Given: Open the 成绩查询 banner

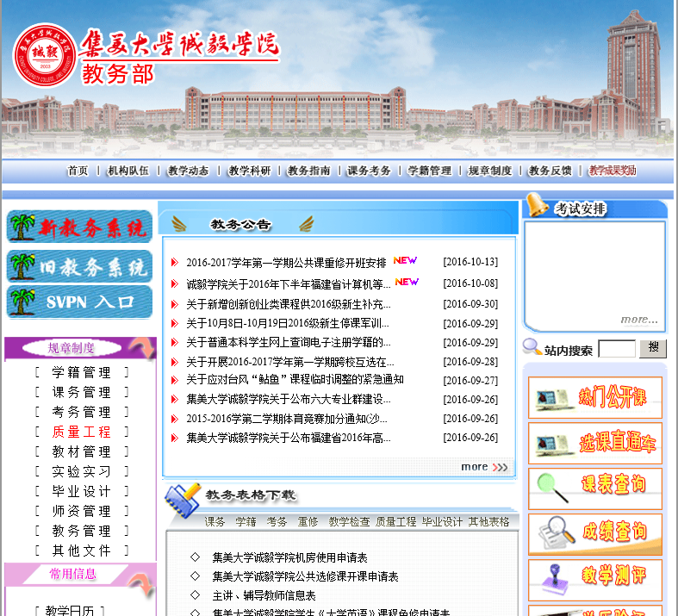Looking at the screenshot, I should tap(595, 534).
